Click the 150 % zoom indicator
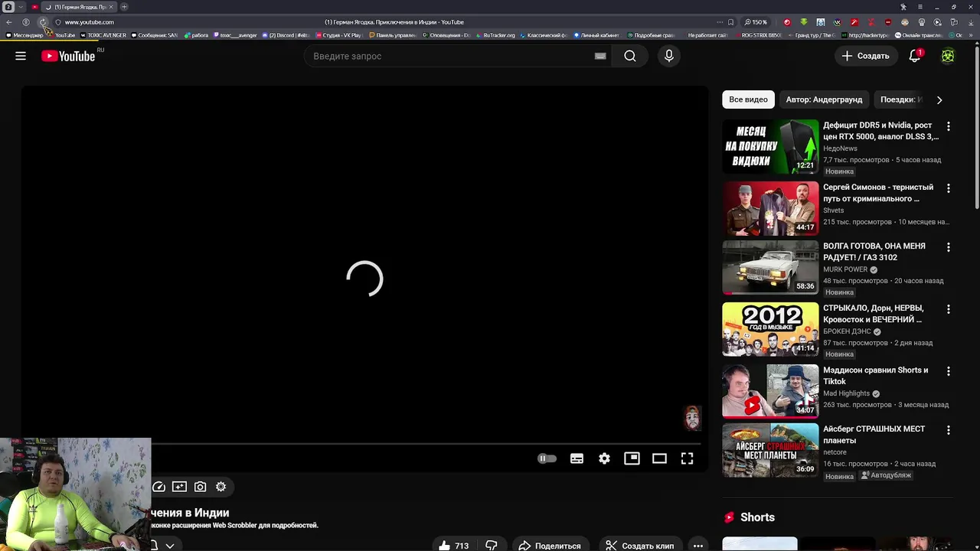Image resolution: width=980 pixels, height=551 pixels. coord(755,22)
